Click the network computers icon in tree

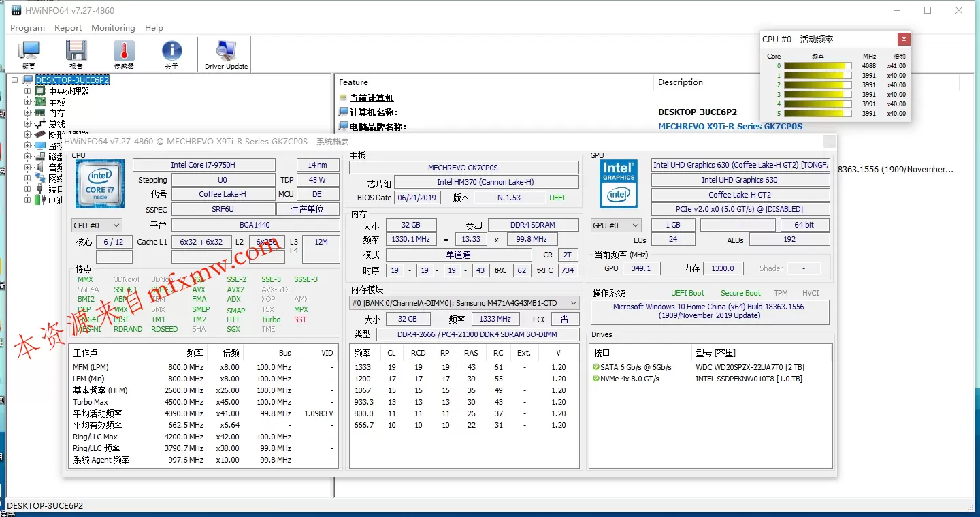coord(40,178)
